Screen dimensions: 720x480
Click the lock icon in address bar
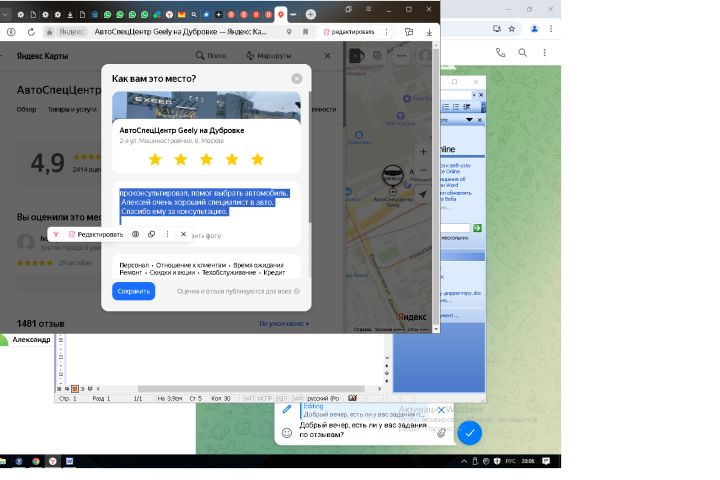(x=49, y=32)
